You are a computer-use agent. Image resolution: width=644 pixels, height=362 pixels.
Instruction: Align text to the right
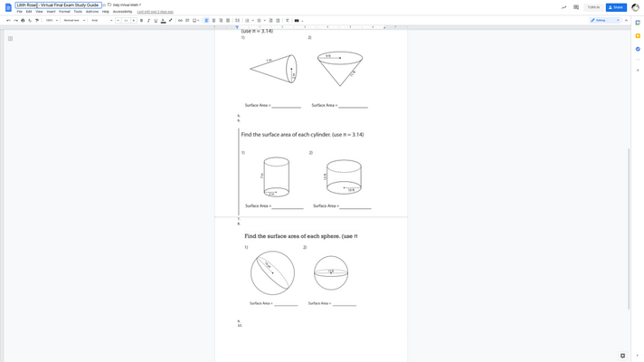tap(221, 21)
